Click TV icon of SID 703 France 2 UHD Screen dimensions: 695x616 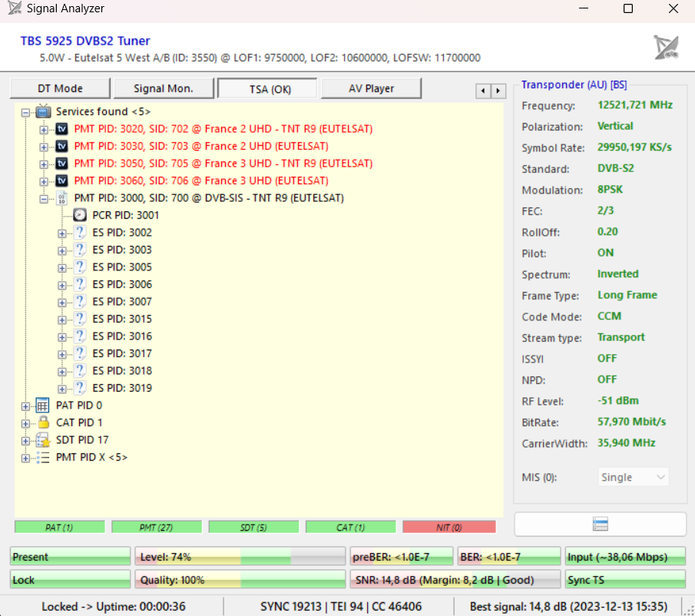click(x=61, y=146)
